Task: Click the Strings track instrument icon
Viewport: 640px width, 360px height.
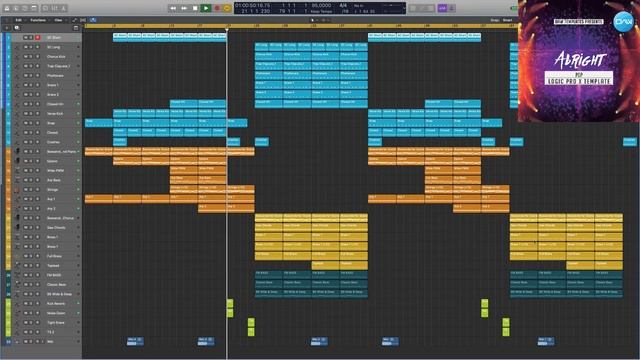Action: [17, 189]
